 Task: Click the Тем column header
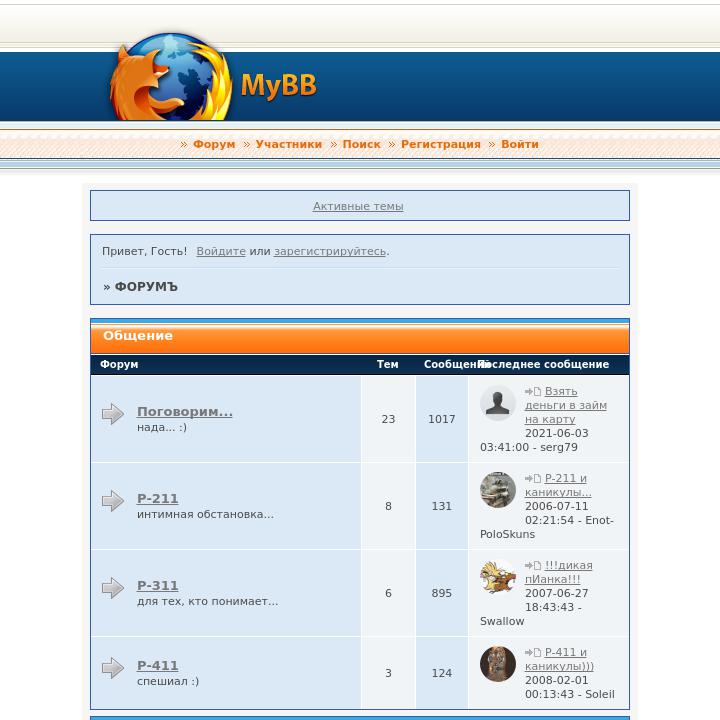click(388, 364)
